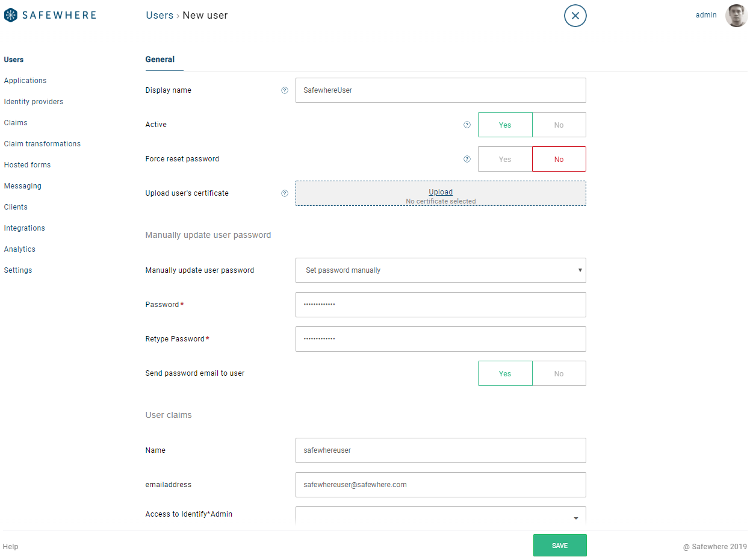Switch to the General tab
This screenshot has width=750, height=560.
click(161, 60)
